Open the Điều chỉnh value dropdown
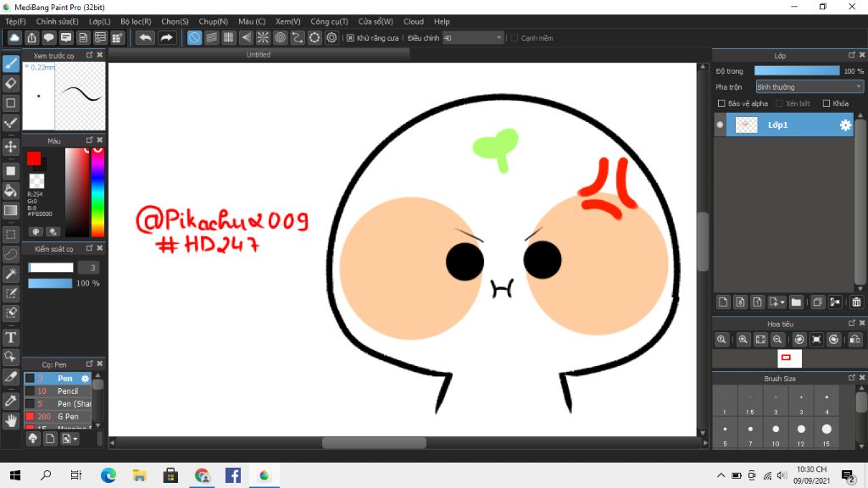Viewport: 868px width, 488px height. (473, 37)
